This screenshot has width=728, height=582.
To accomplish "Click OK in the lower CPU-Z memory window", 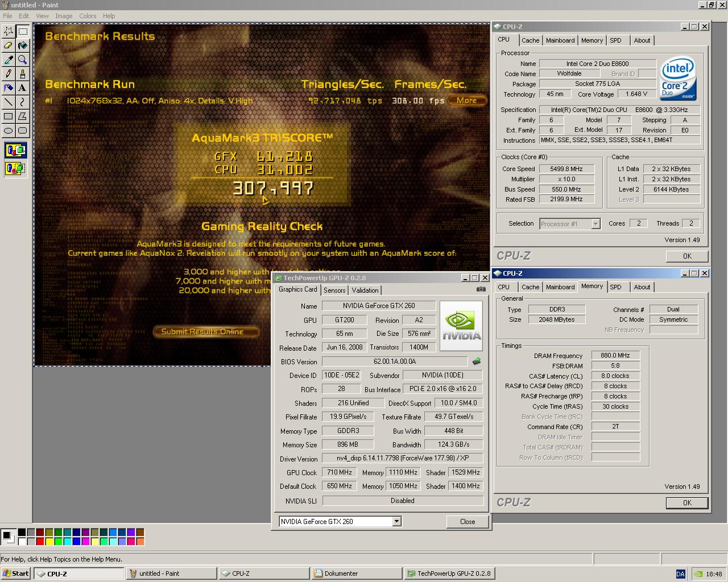I will [x=687, y=503].
